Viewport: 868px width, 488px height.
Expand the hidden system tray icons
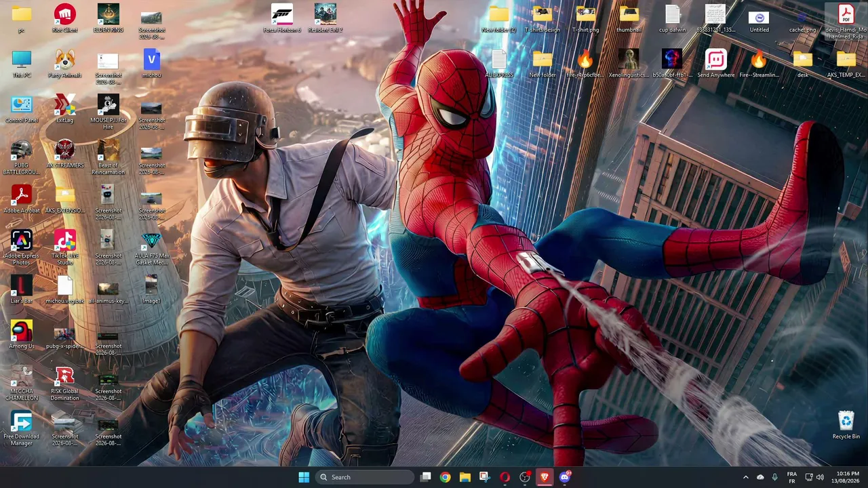[x=746, y=477]
